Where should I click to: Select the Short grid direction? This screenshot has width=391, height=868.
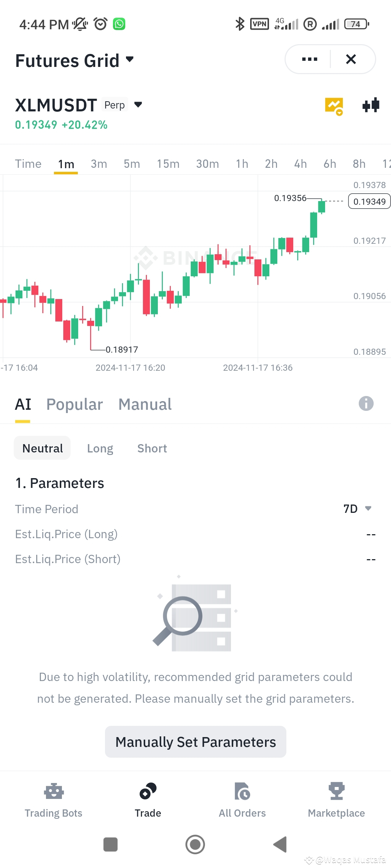[152, 448]
